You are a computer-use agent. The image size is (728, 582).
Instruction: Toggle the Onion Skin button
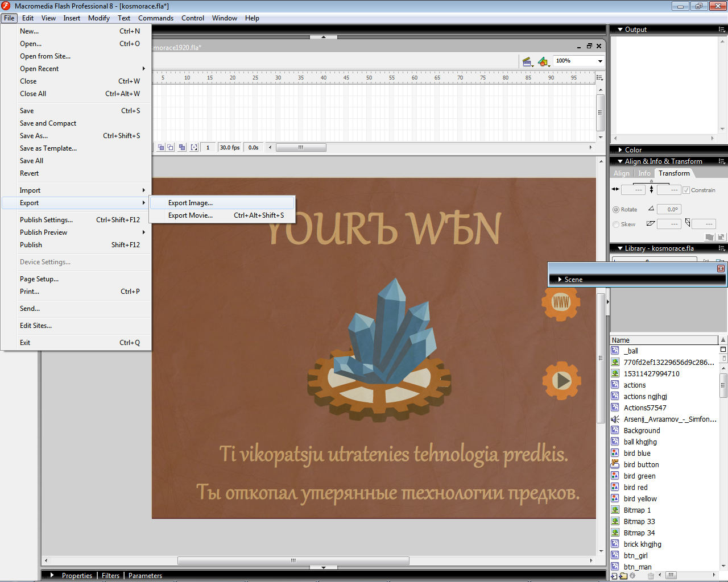click(162, 148)
